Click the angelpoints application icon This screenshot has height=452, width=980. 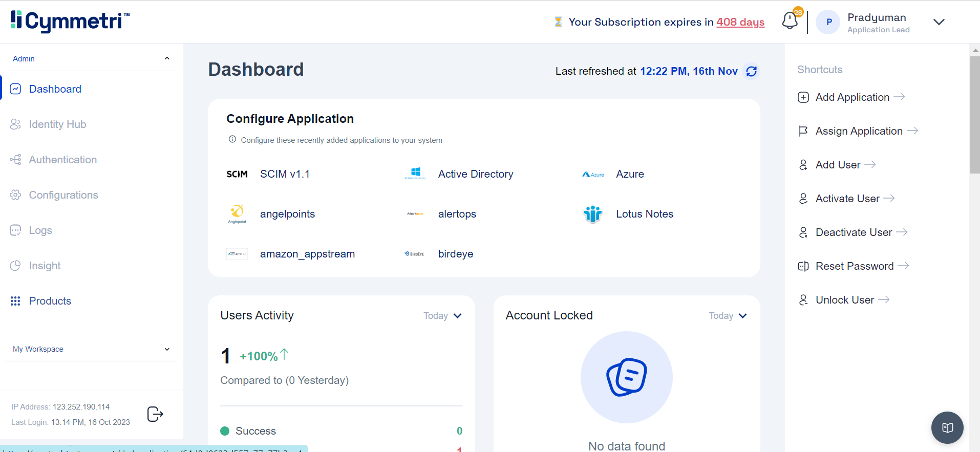point(237,214)
